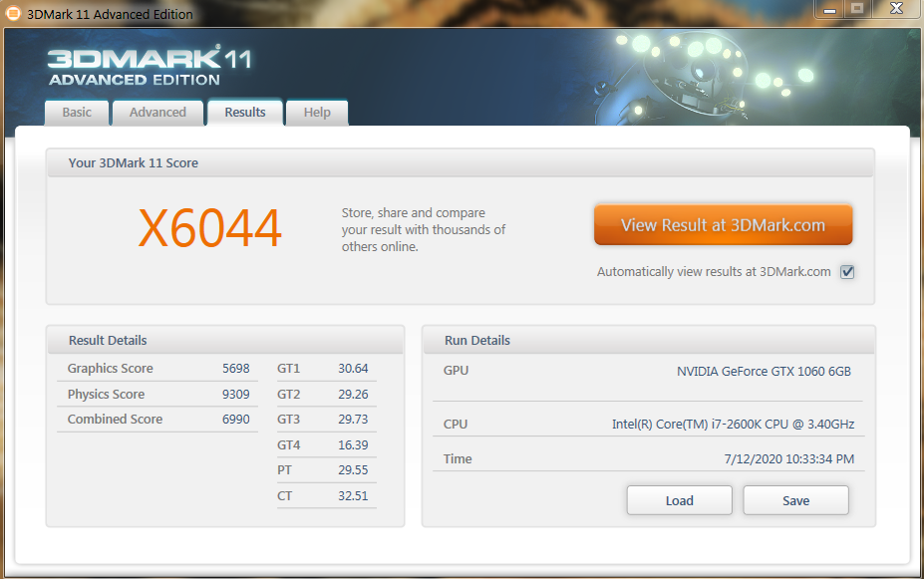Click the NVIDIA GeForce GTX 1060 6GB text

(x=764, y=372)
